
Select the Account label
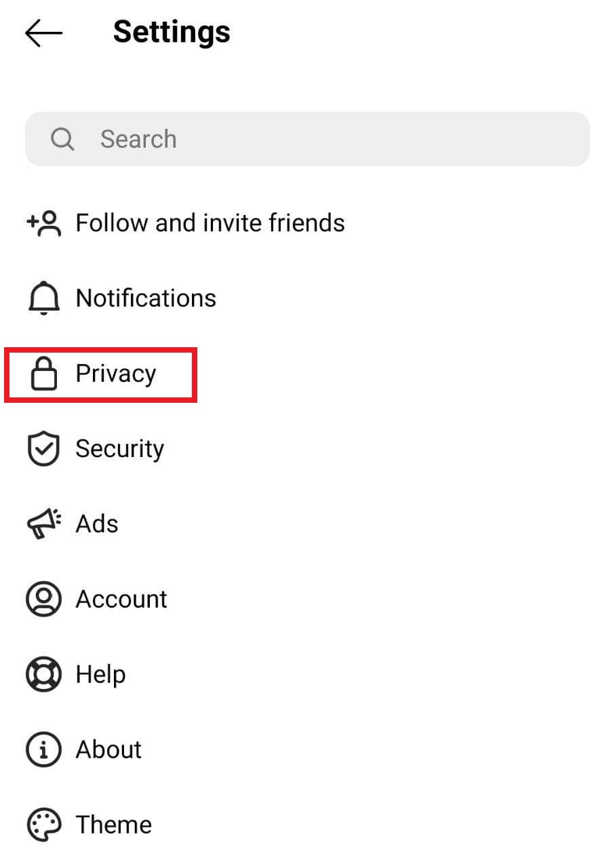point(121,599)
